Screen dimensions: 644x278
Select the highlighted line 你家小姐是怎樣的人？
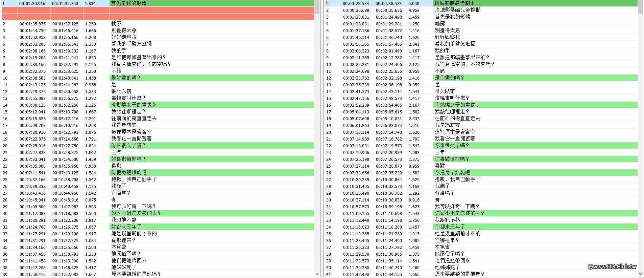(x=535, y=213)
